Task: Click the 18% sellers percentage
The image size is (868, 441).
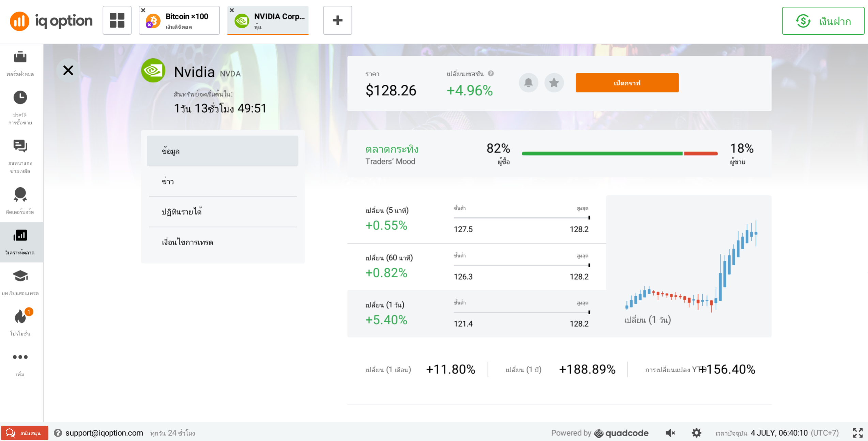Action: pos(742,148)
